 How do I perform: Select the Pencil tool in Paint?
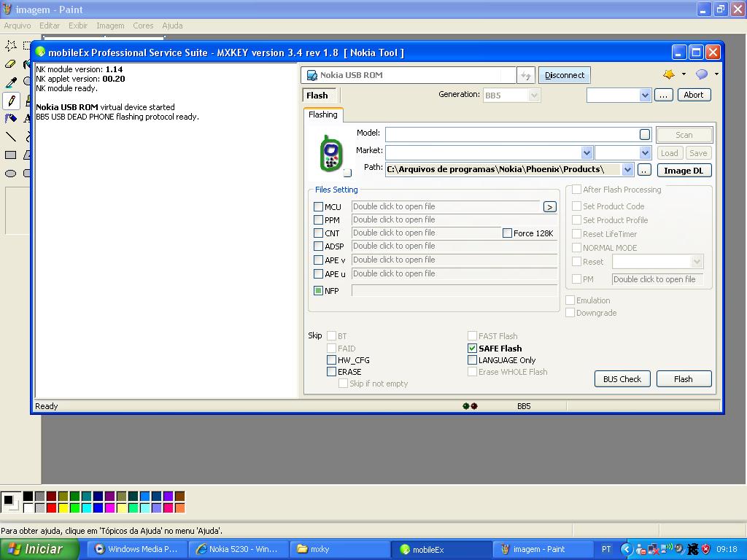pyautogui.click(x=11, y=101)
